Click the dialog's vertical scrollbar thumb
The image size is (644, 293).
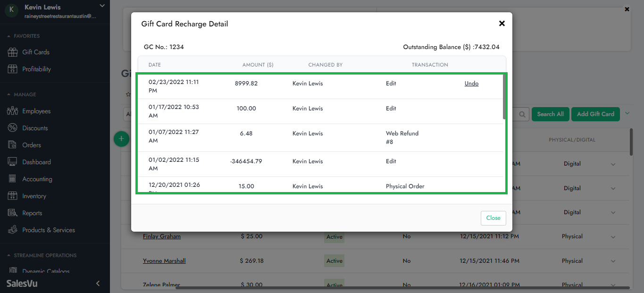(x=504, y=97)
